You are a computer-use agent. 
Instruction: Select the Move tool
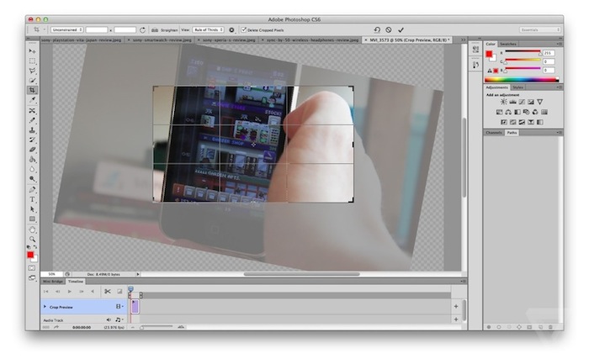(x=32, y=51)
